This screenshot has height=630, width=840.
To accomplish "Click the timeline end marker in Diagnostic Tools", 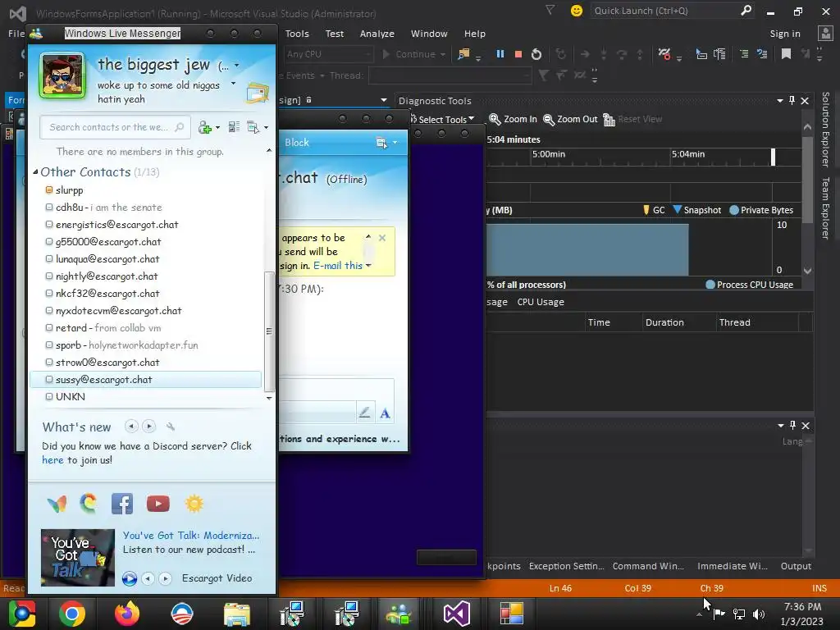I will (x=773, y=157).
